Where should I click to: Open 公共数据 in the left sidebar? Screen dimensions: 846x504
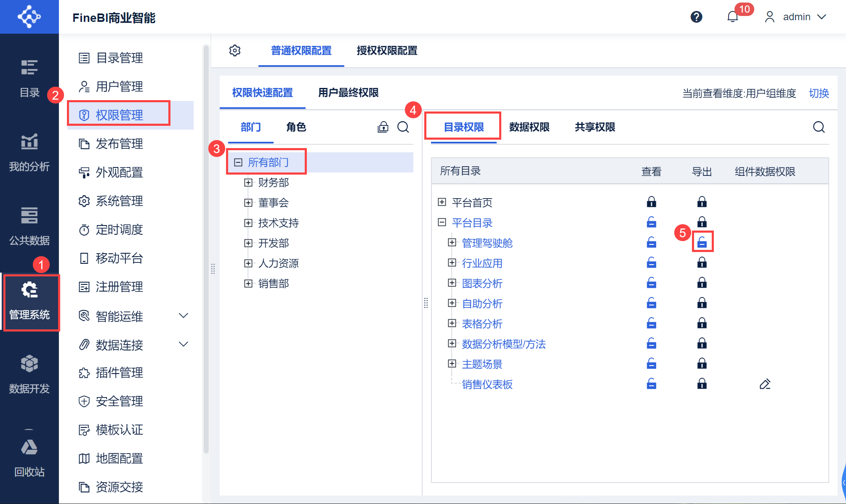[29, 226]
